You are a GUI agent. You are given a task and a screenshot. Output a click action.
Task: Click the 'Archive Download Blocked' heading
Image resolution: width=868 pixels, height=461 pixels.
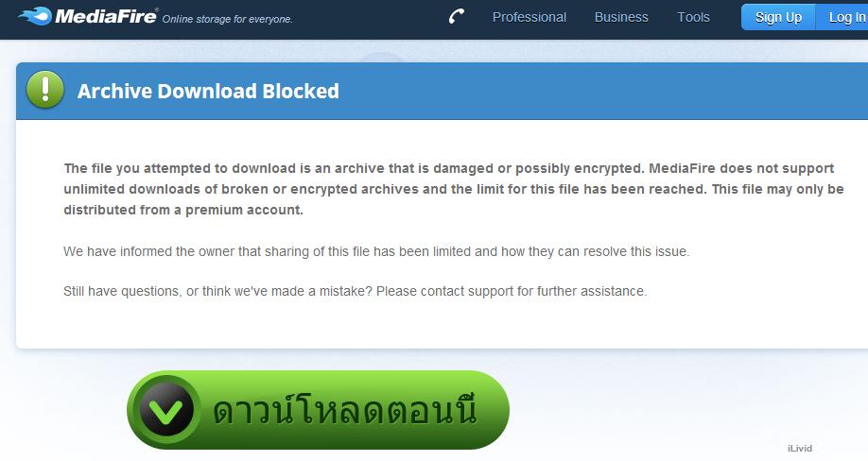[x=208, y=92]
